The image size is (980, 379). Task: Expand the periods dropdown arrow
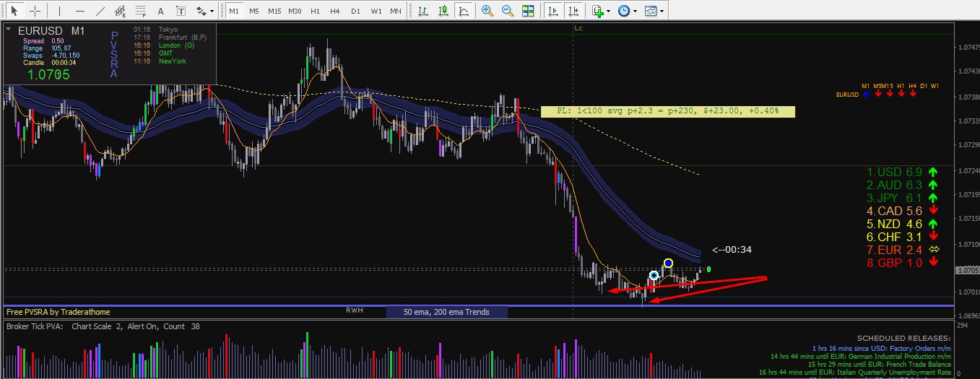[x=636, y=11]
